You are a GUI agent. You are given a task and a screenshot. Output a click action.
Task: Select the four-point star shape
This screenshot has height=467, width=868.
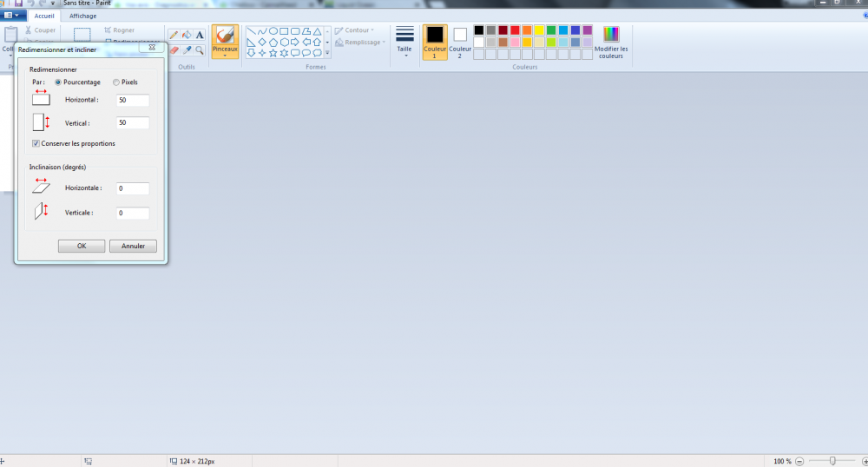pos(262,53)
